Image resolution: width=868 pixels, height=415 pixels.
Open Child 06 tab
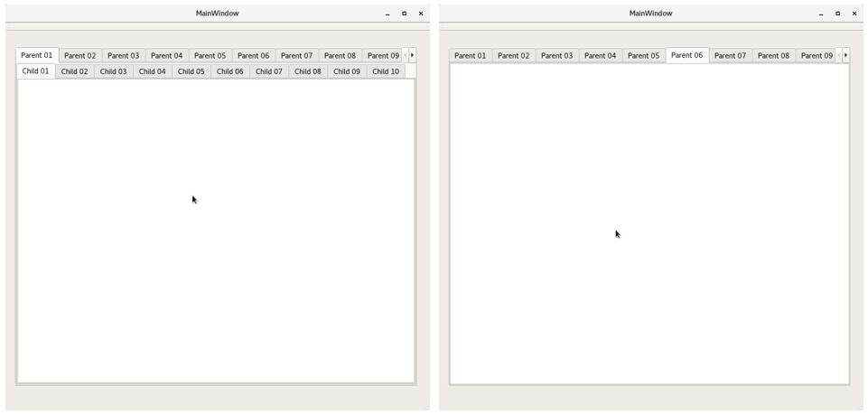pyautogui.click(x=230, y=71)
